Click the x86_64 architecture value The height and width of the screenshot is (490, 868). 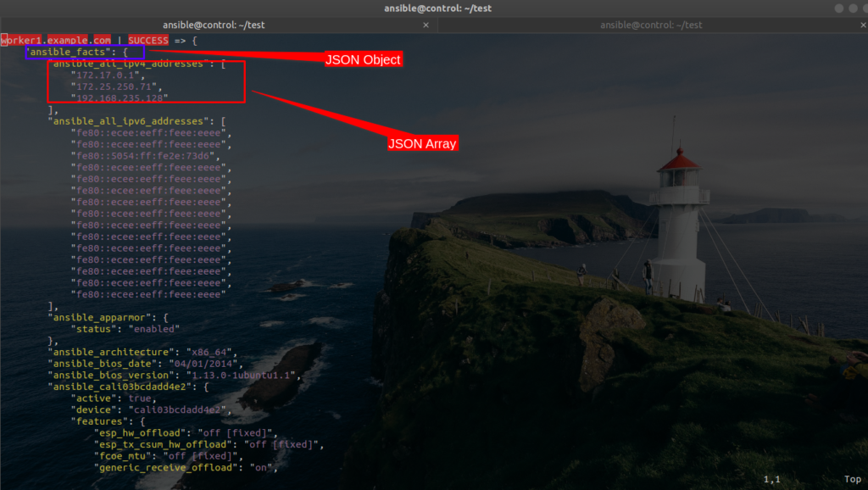point(209,352)
